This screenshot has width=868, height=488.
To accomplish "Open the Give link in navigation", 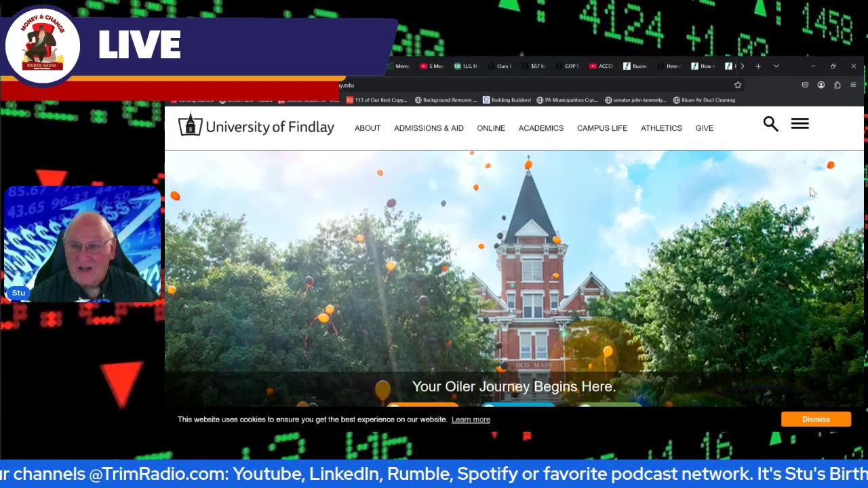I will [704, 128].
